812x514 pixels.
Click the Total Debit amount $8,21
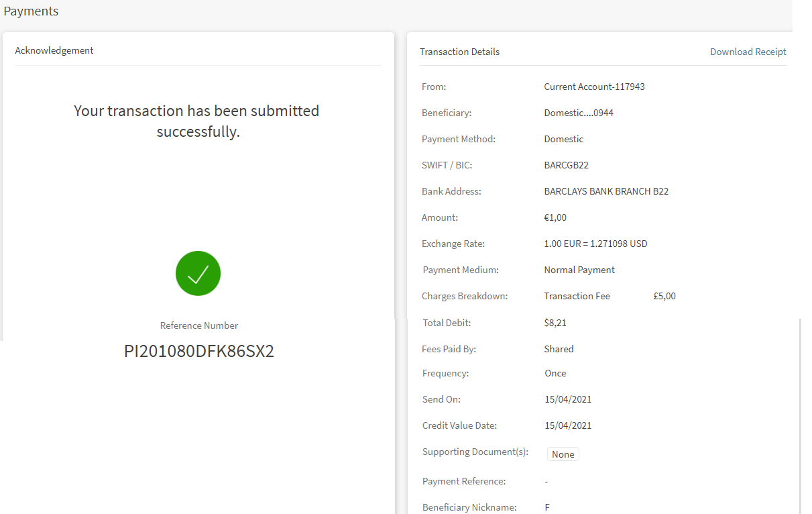555,323
